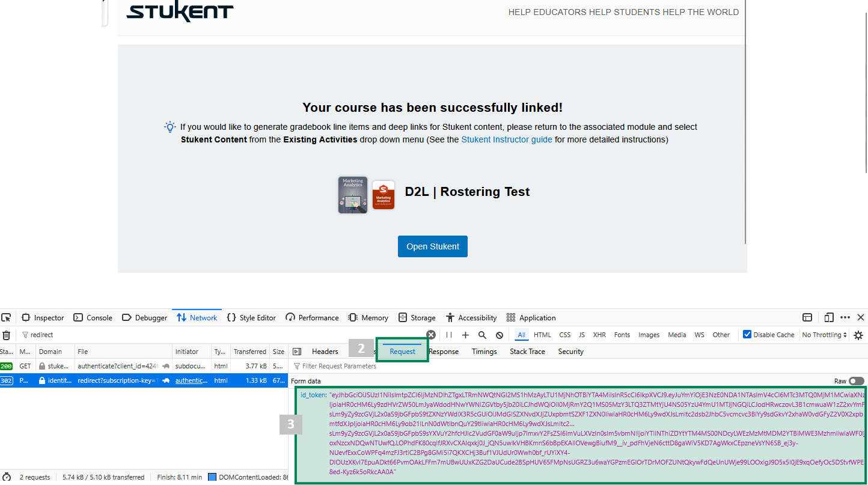Viewport: 868px width, 485px height.
Task: Open the Stukent Instructor guide link
Action: point(507,139)
